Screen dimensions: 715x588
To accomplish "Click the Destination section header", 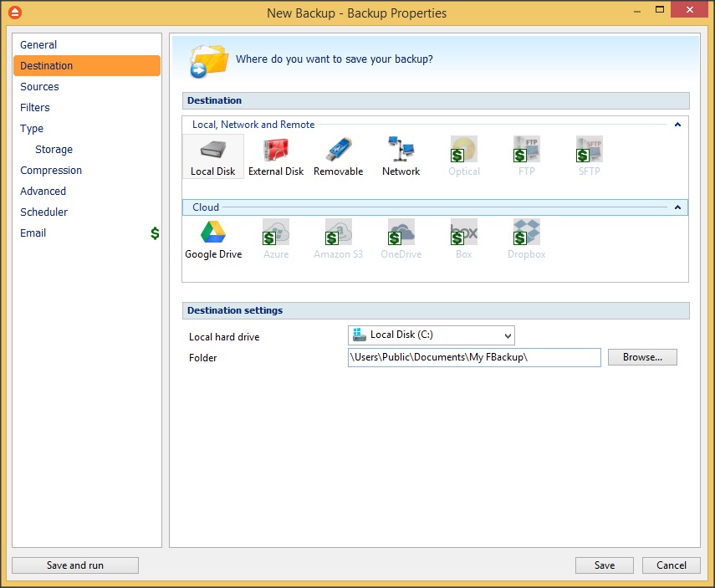I will [436, 100].
